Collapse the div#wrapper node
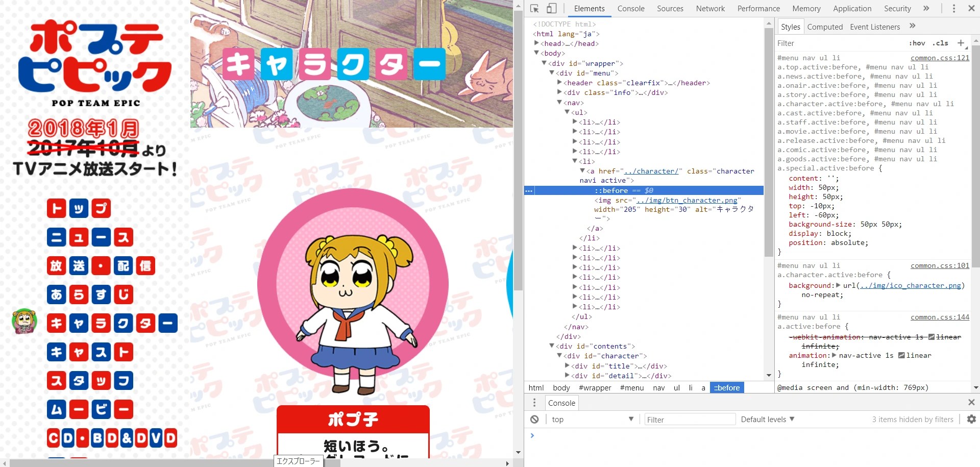This screenshot has height=467, width=980. coord(544,63)
